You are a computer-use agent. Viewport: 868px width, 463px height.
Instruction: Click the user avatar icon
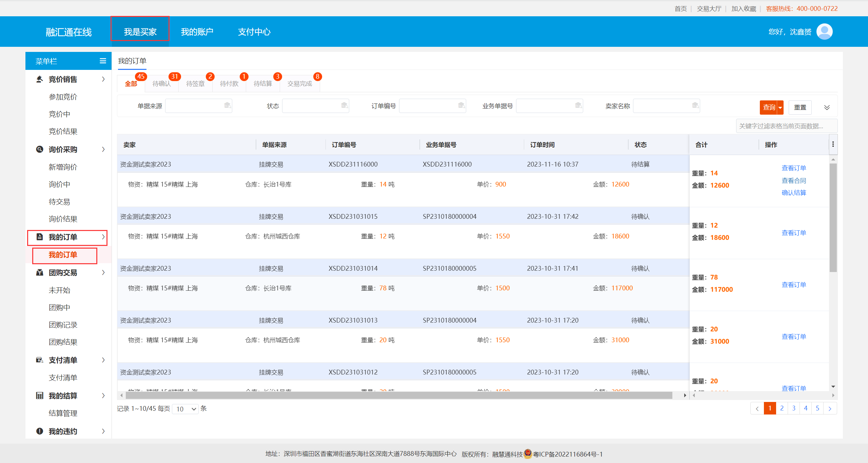pyautogui.click(x=824, y=32)
